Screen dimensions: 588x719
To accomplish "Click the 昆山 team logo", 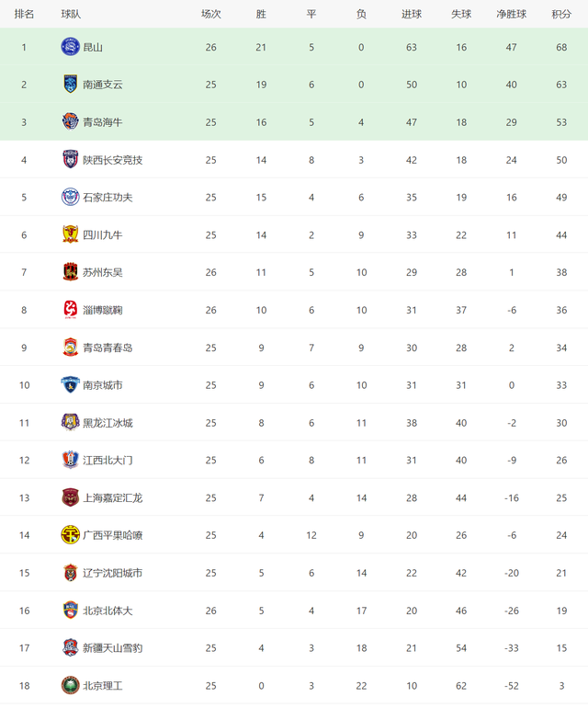I will click(70, 47).
